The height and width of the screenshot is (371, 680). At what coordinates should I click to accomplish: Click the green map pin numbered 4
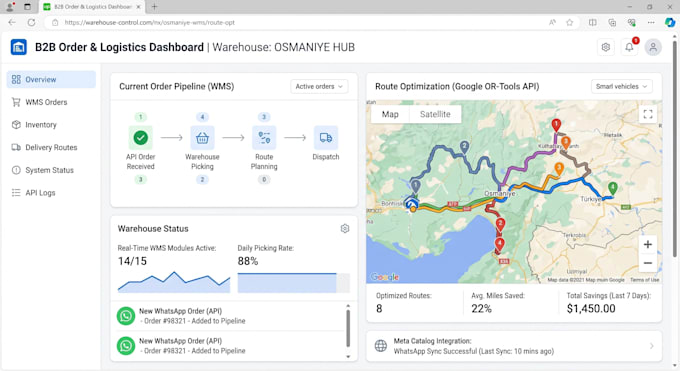pyautogui.click(x=612, y=188)
